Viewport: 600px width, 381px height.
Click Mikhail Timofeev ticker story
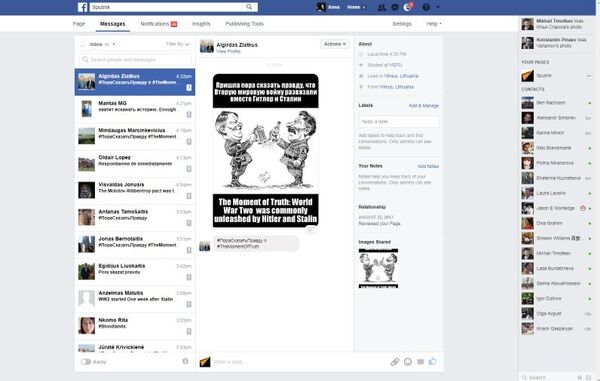557,24
